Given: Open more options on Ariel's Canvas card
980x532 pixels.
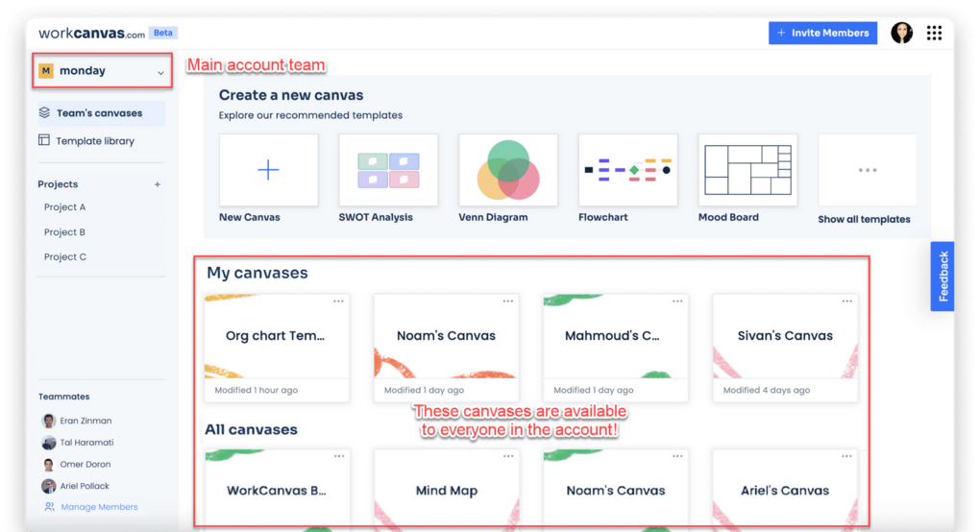Looking at the screenshot, I should [846, 456].
